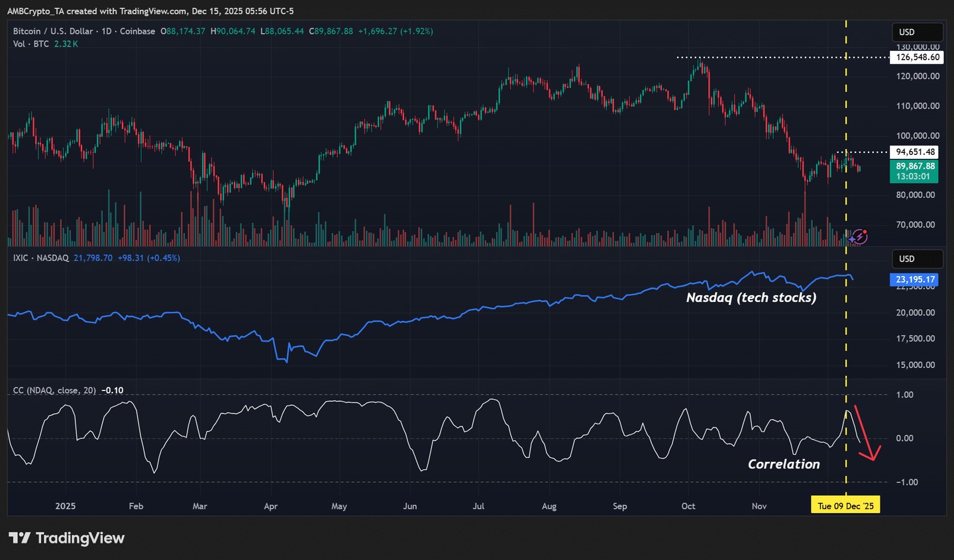The height and width of the screenshot is (560, 954).
Task: Click the 1D interval in chart title
Action: click(x=106, y=31)
